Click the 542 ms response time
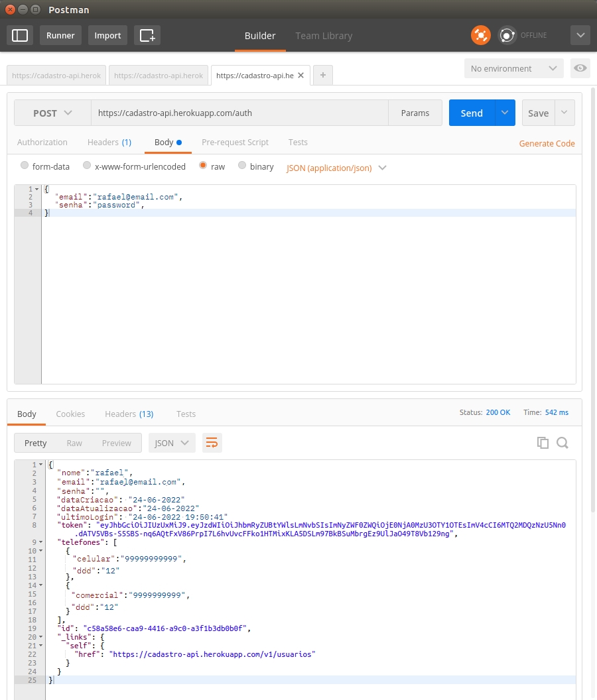Viewport: 597px width, 700px height. click(557, 412)
